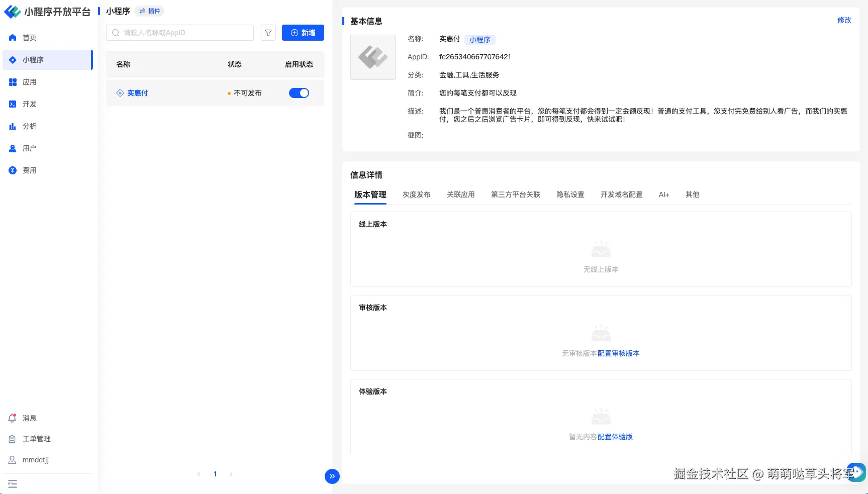Collapse the right detail panel with chevron button
This screenshot has width=868, height=494.
(332, 476)
